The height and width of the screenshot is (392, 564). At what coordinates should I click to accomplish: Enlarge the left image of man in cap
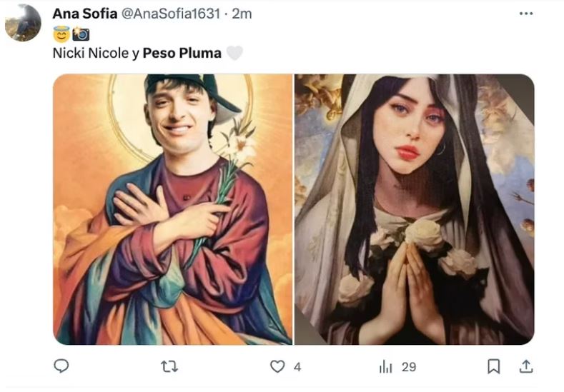tap(173, 209)
